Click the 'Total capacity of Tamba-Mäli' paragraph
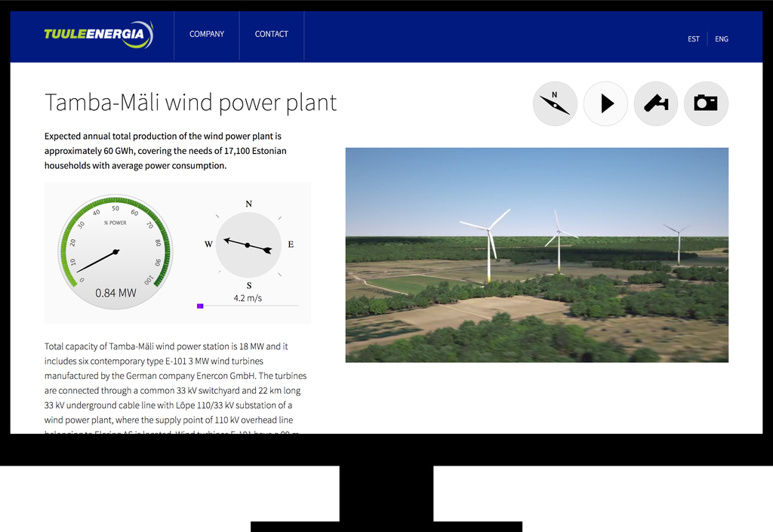773x532 pixels. [175, 389]
